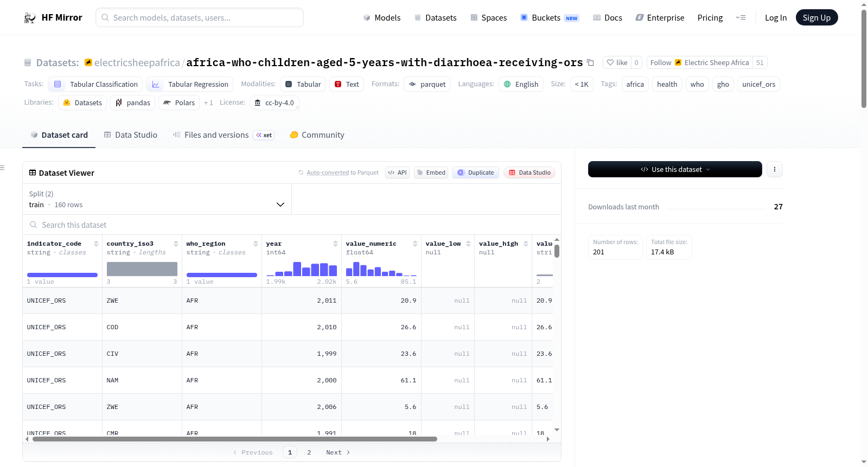868x467 pixels.
Task: Sort by value_high column arrows
Action: tap(526, 244)
